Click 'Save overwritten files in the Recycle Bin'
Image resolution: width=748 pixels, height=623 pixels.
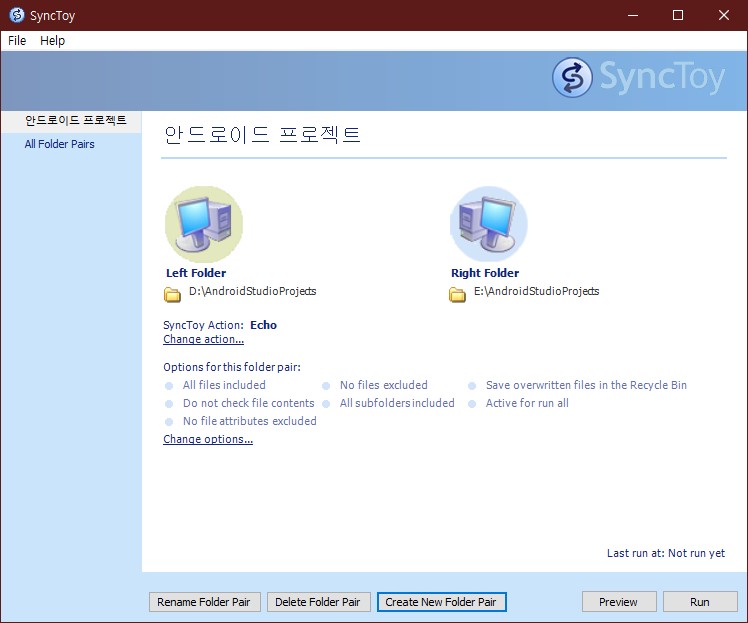coord(586,385)
